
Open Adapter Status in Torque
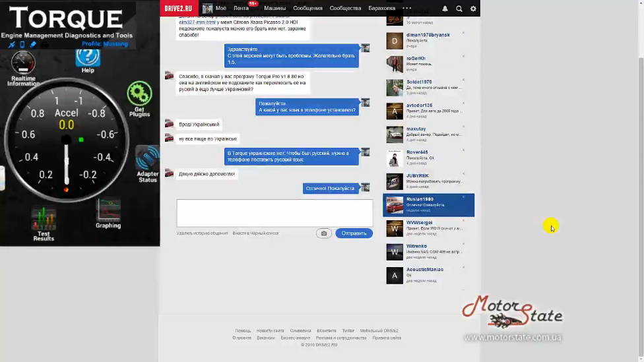(147, 164)
